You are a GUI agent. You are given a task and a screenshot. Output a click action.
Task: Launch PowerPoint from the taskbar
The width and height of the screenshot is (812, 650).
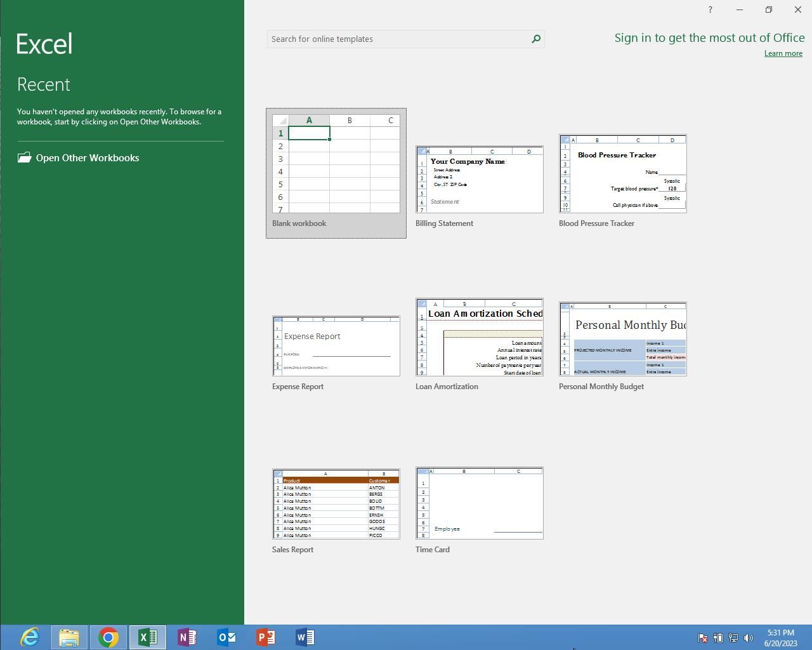click(x=266, y=637)
